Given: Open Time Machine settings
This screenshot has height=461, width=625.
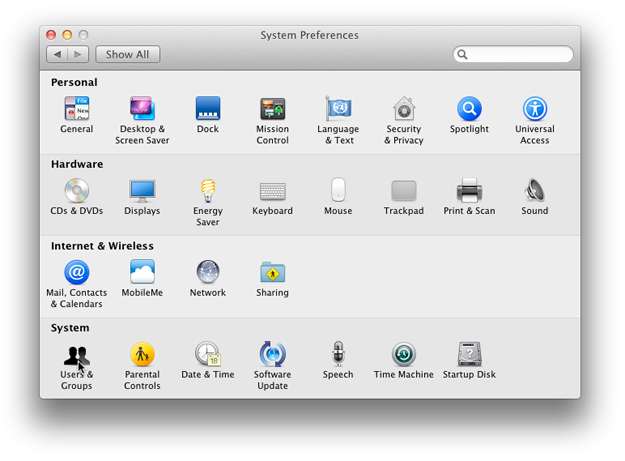Looking at the screenshot, I should coord(404,355).
